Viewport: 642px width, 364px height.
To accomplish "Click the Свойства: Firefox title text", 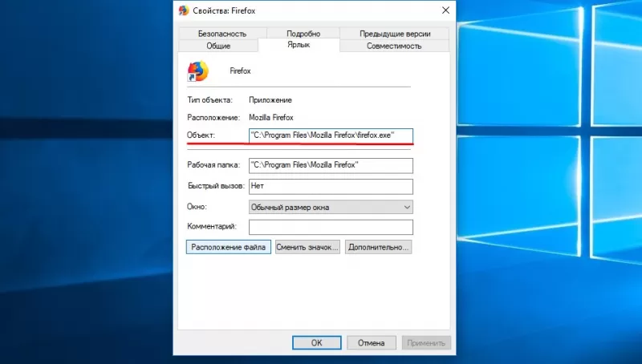I will pyautogui.click(x=224, y=11).
